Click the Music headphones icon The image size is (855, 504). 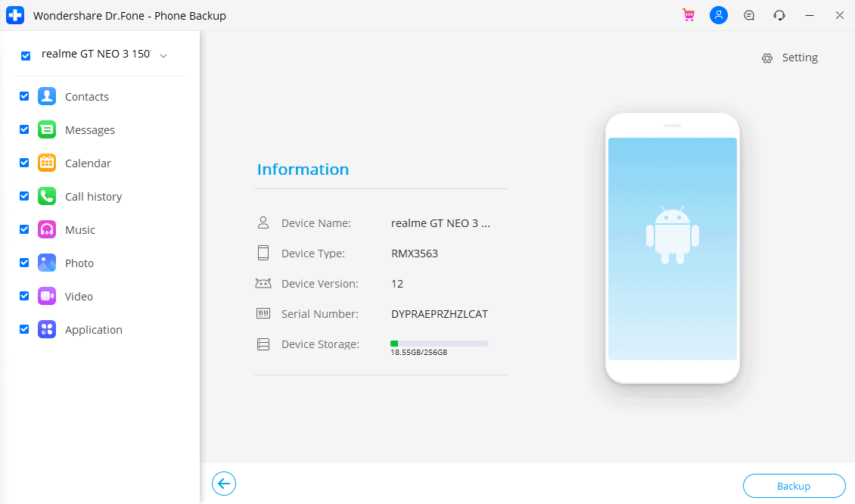(x=47, y=229)
